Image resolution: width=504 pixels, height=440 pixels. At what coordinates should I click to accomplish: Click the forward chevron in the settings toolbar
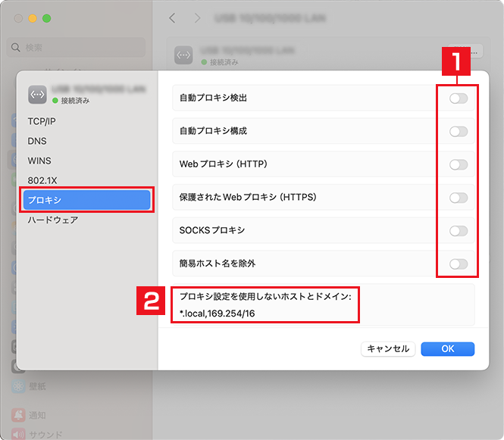click(198, 17)
